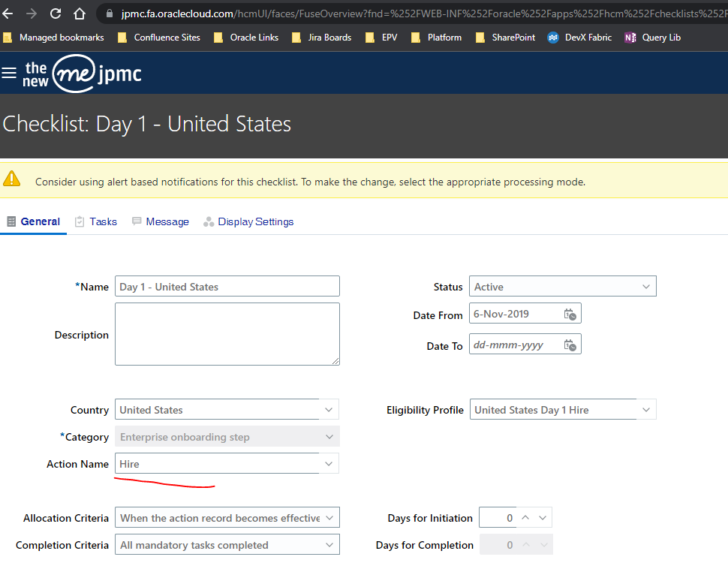Click inside the Description text box

(225, 334)
